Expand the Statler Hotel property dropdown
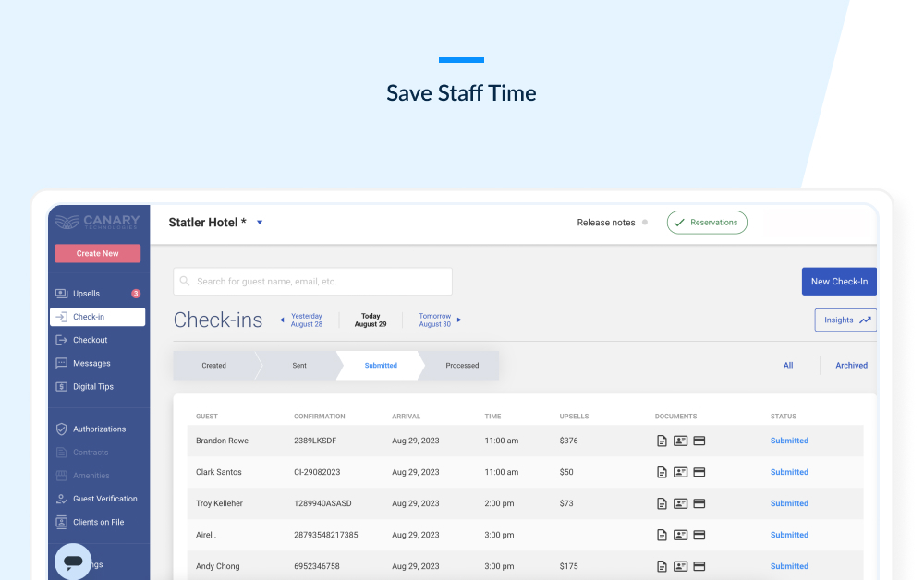 coord(260,223)
